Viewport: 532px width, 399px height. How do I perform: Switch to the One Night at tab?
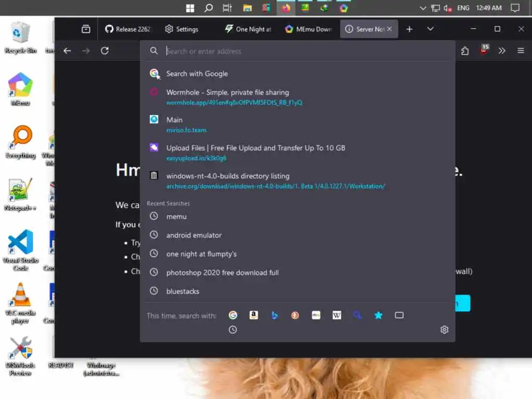(x=248, y=29)
